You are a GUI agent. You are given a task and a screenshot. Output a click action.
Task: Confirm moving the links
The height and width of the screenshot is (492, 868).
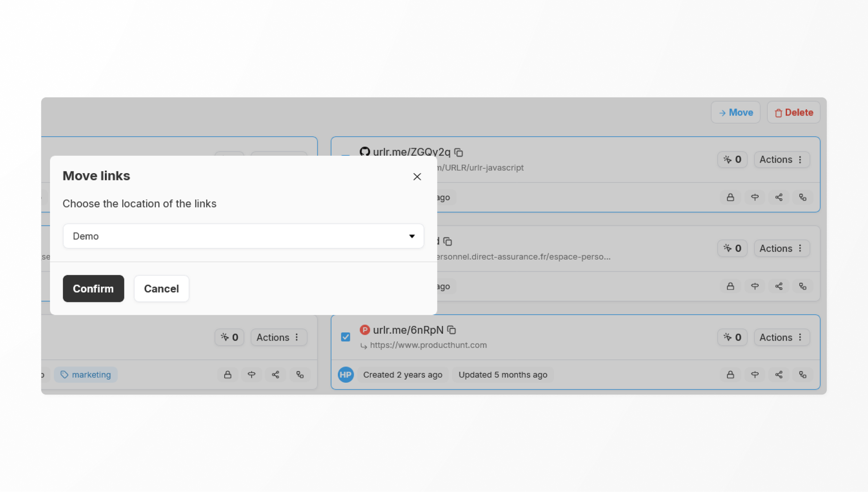point(93,289)
